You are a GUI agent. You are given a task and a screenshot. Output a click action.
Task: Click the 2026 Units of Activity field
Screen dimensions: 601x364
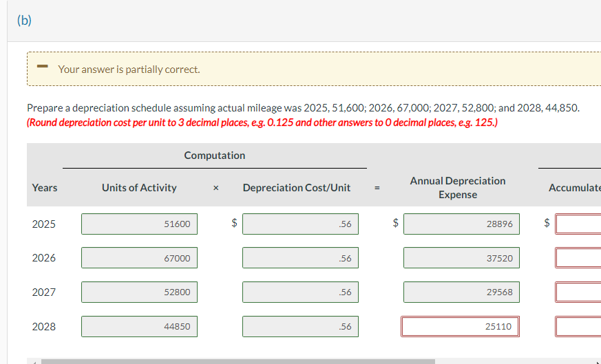pos(139,258)
